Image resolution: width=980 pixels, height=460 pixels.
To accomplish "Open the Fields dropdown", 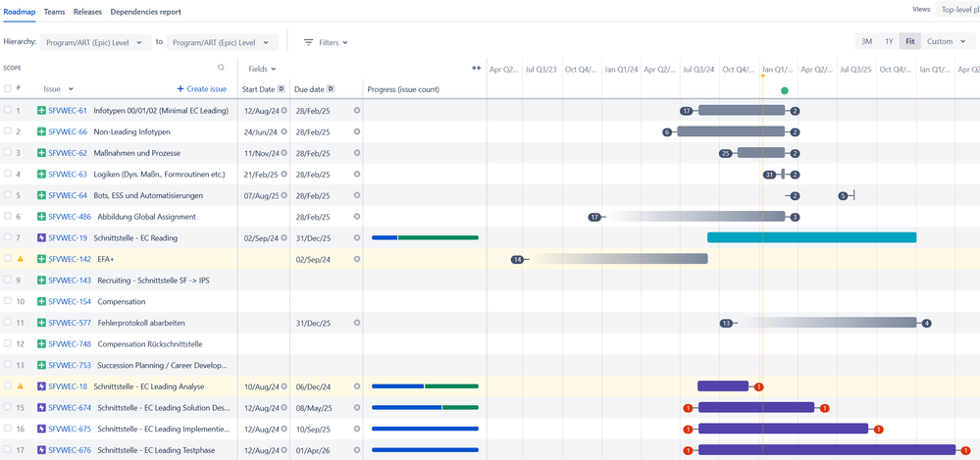I will [262, 69].
